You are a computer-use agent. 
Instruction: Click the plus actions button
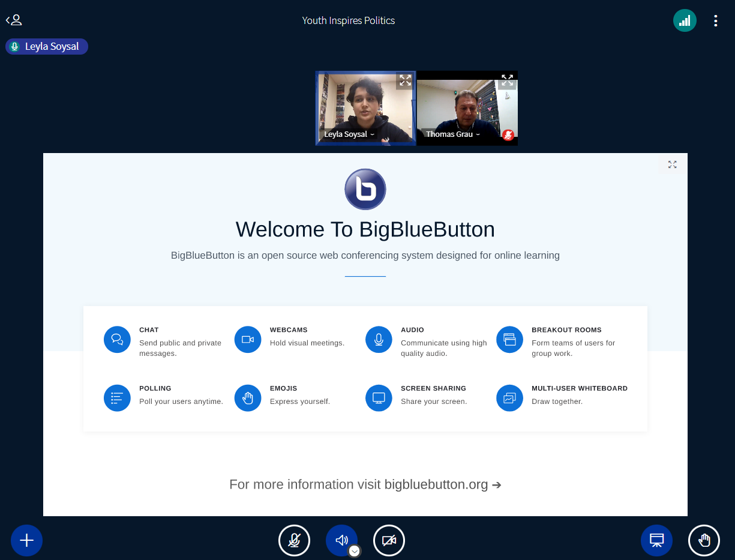[26, 540]
